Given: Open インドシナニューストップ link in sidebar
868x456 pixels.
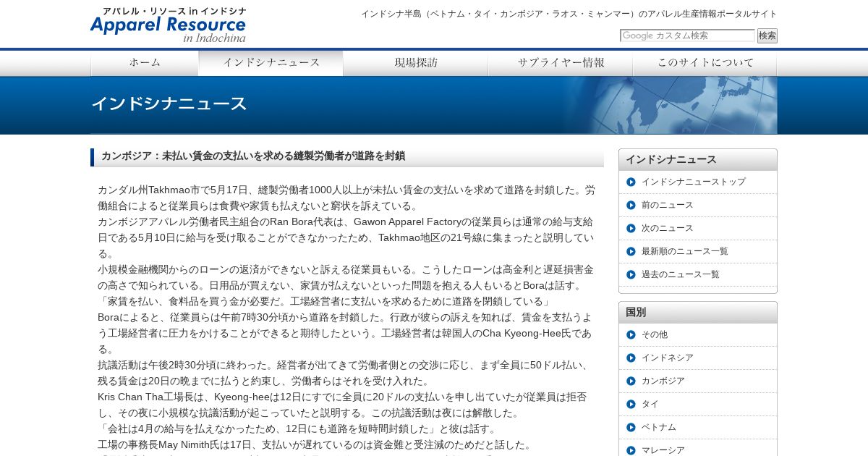Looking at the screenshot, I should 693,182.
